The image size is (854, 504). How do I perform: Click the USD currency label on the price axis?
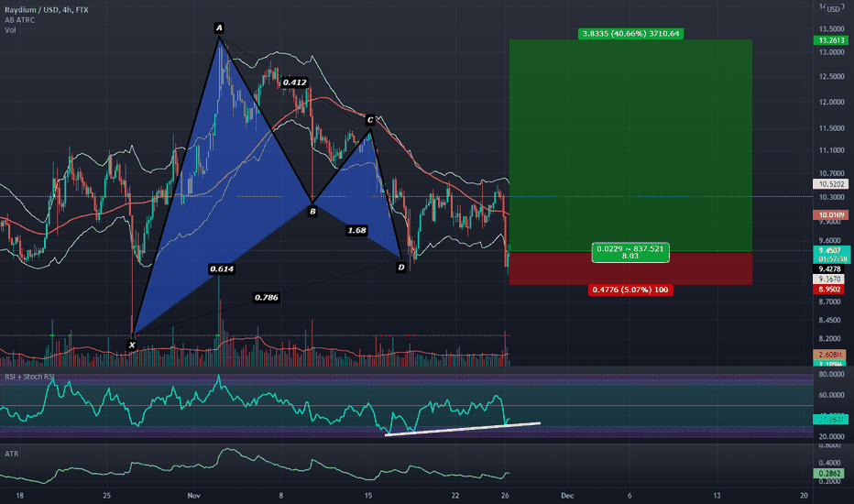tap(834, 9)
